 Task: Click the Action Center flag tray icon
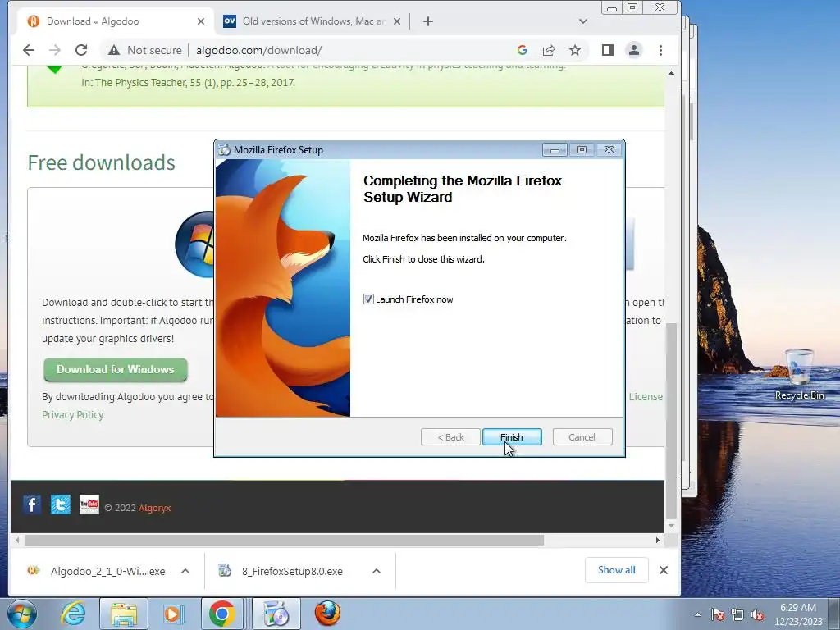pyautogui.click(x=718, y=614)
